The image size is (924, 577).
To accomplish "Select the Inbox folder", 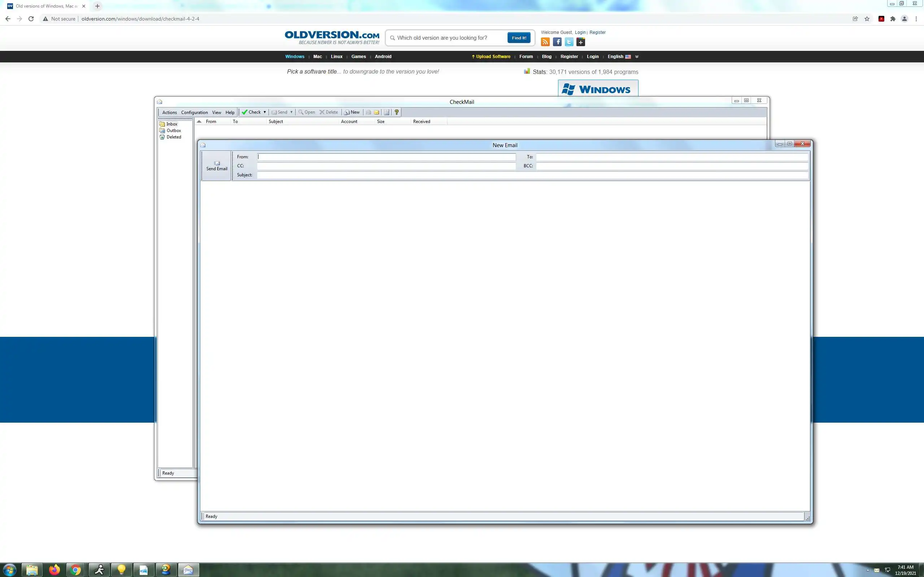I will [171, 124].
